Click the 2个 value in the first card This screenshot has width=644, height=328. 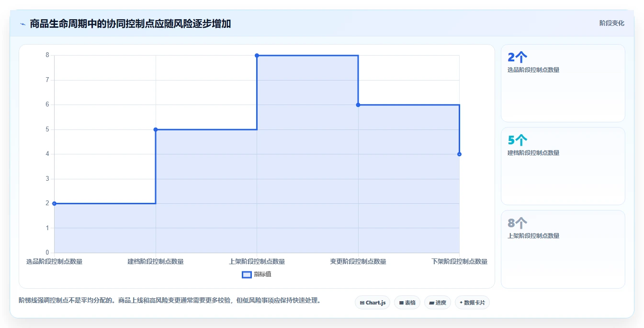pyautogui.click(x=517, y=57)
